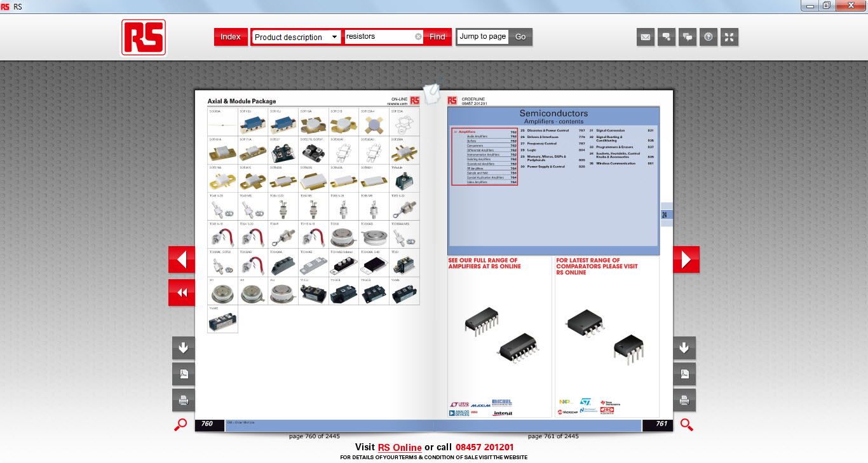Viewport: 868px width, 463px height.
Task: Open the help question mark icon
Action: point(709,37)
